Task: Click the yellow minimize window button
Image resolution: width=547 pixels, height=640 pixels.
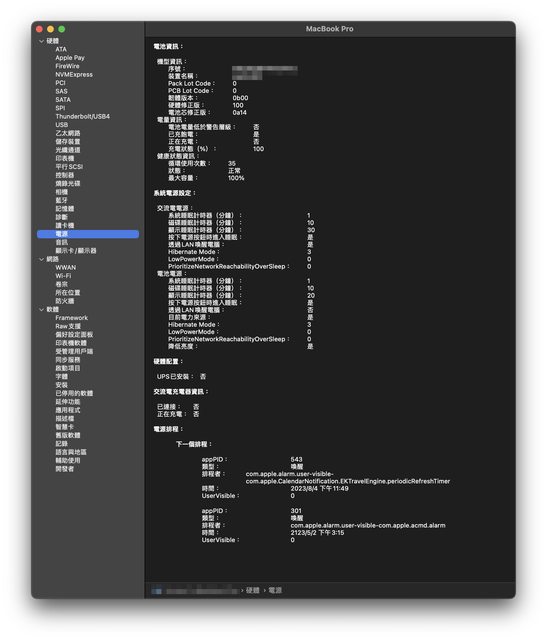Action: (51, 29)
